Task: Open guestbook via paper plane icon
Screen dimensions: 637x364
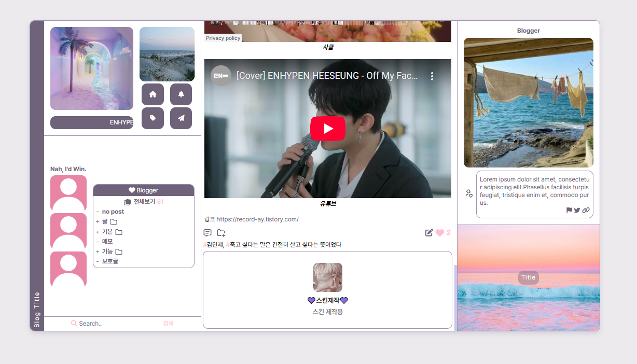Action: point(181,118)
